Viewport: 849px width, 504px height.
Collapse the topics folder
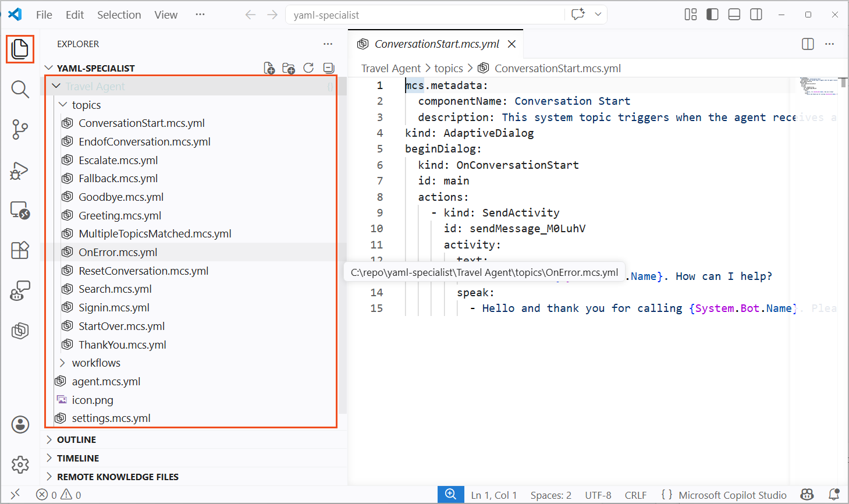pos(86,105)
